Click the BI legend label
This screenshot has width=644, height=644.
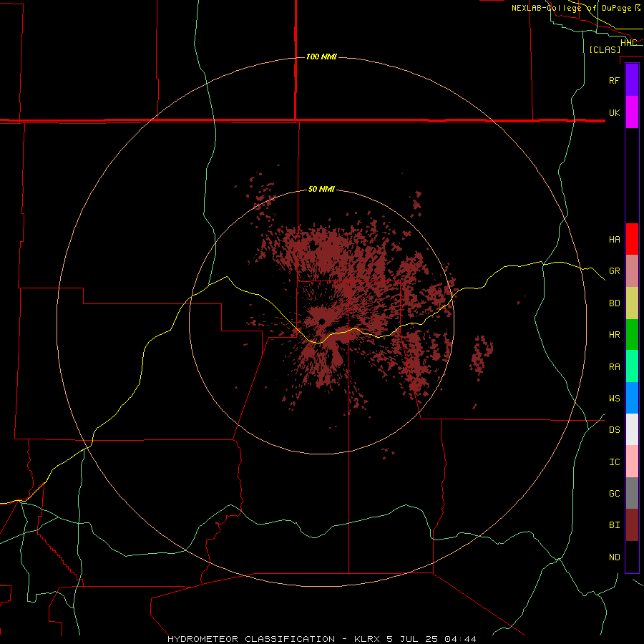(614, 525)
